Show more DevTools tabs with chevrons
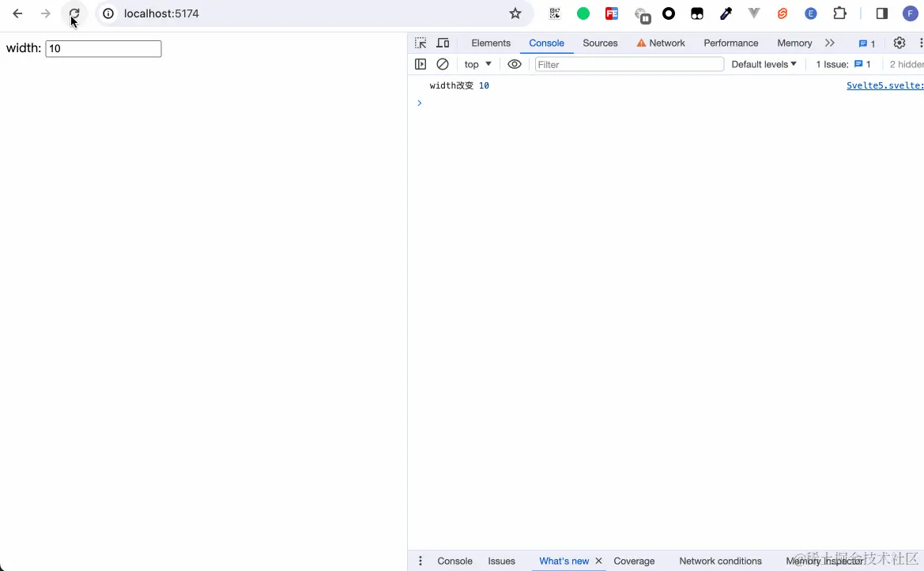 [x=830, y=43]
